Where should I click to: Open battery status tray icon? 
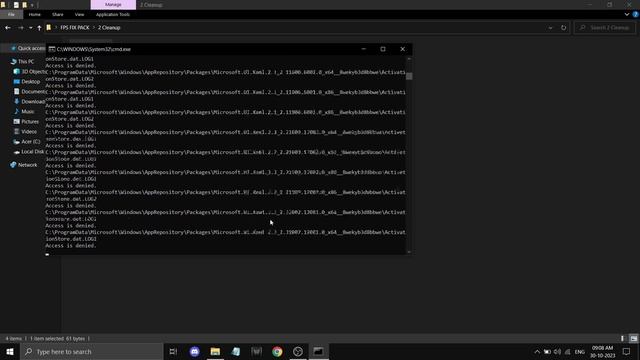[x=547, y=352]
